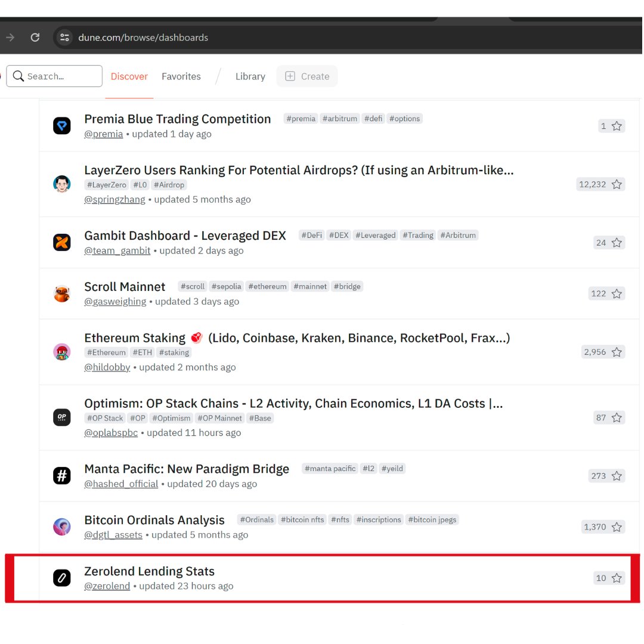The width and height of the screenshot is (644, 644).
Task: Open LayerZero Users Ranking dashboard
Action: point(299,170)
